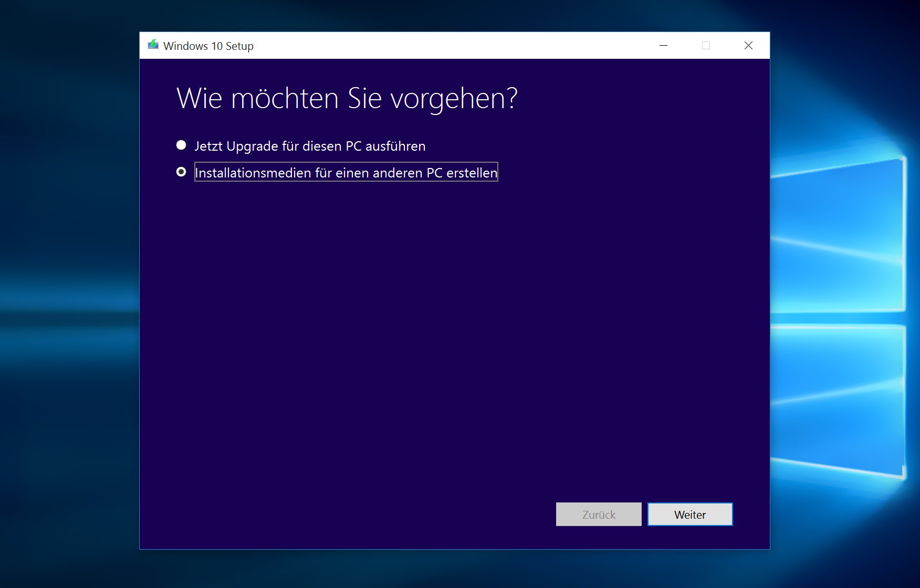Click the Weiter button
Screen dimensions: 920x588
[x=690, y=514]
